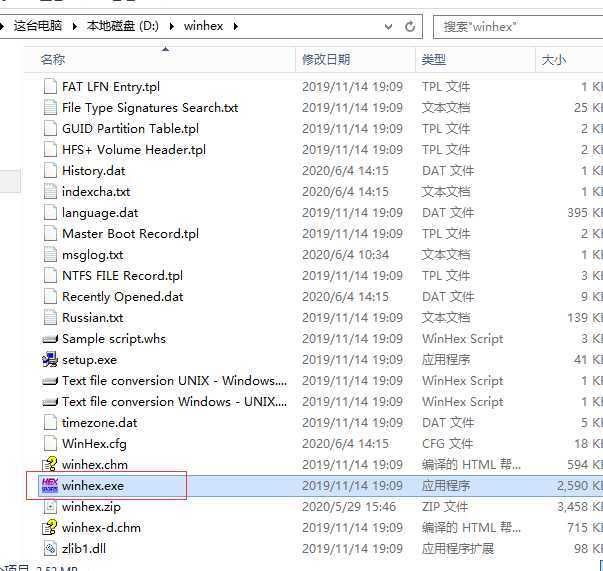Screen dimensions: 603x571
Task: Click the 应用程序扩展 type of zlib1.dll
Action: (x=458, y=549)
